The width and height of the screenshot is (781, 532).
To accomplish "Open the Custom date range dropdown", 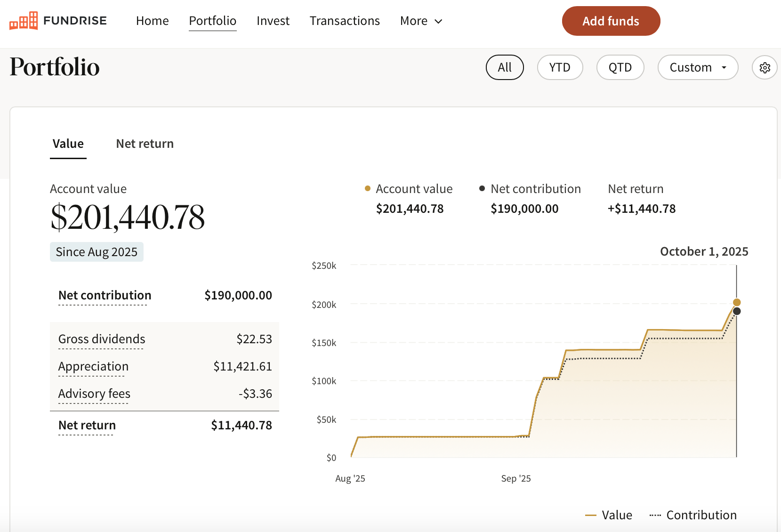I will click(x=698, y=67).
